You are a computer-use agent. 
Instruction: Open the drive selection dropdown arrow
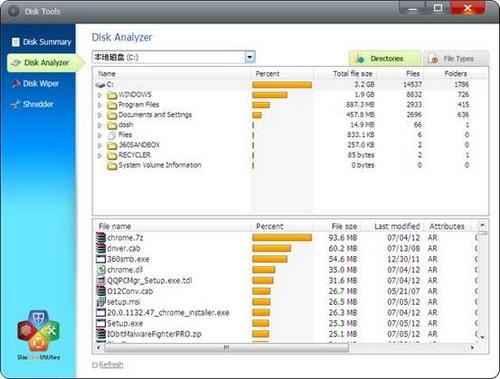[250, 57]
